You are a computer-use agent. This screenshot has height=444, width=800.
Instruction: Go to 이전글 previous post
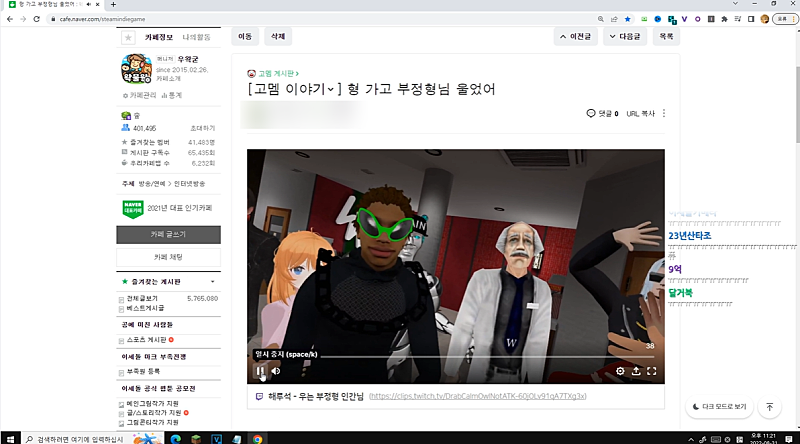tap(576, 36)
